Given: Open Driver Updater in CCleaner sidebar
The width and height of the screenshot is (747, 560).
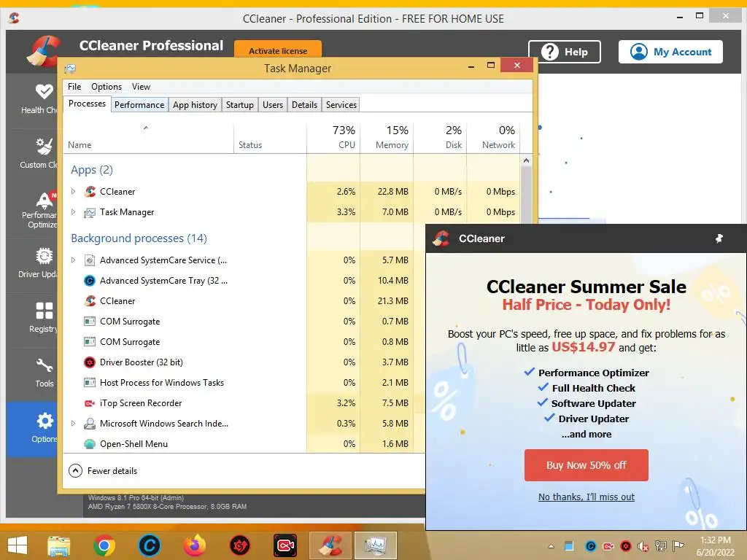Looking at the screenshot, I should (x=32, y=262).
